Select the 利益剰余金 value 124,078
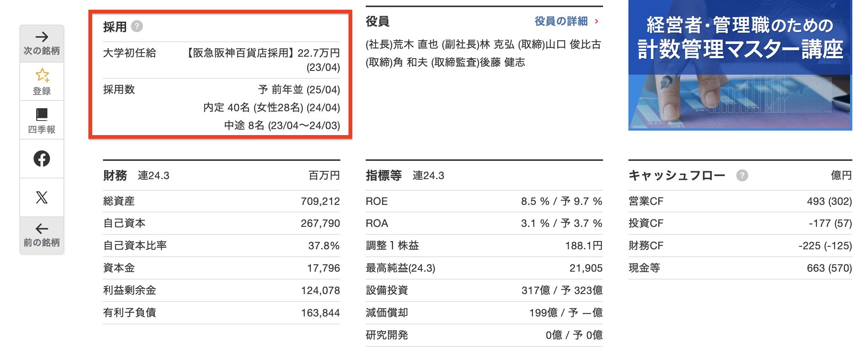Screen dimensions: 868x359 coord(320,290)
